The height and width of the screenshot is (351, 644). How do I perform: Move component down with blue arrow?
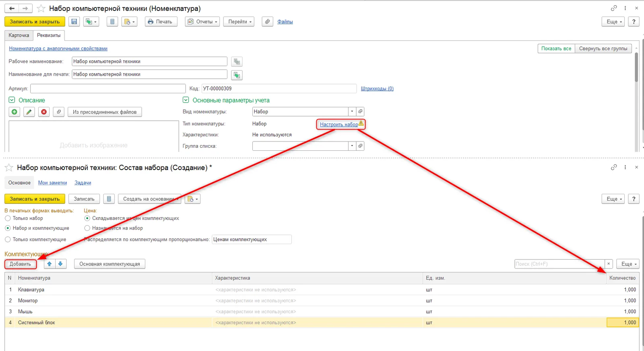coord(60,264)
